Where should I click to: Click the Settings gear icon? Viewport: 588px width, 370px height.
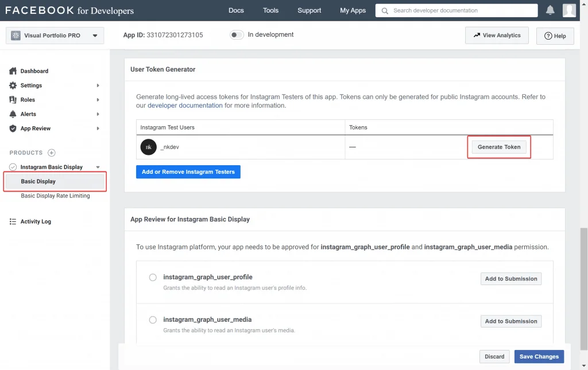click(13, 85)
